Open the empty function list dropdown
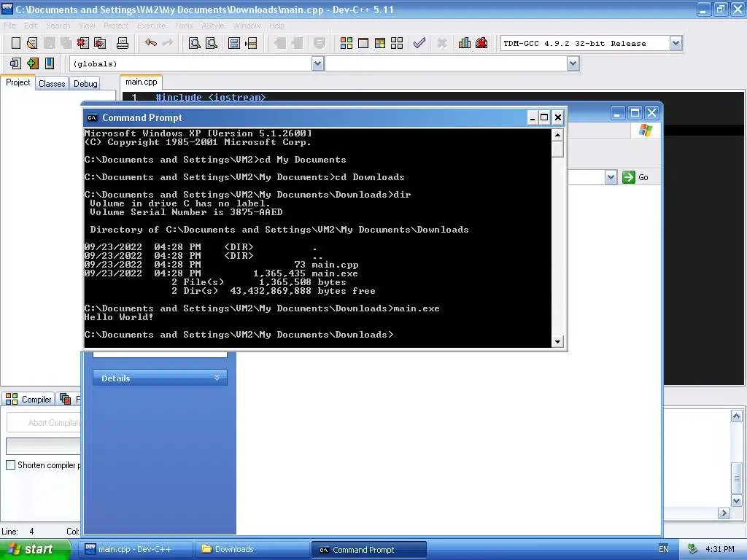This screenshot has height=560, width=747. click(573, 63)
